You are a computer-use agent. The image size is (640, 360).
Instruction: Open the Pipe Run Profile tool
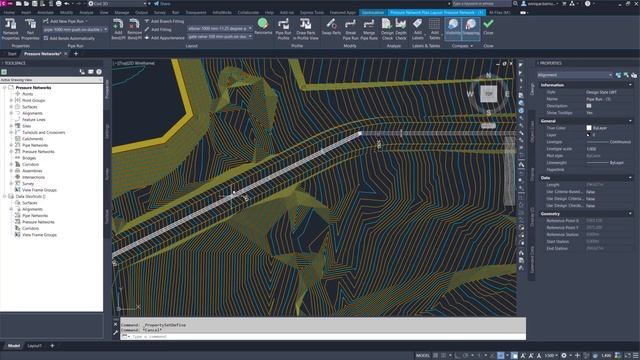[x=283, y=29]
